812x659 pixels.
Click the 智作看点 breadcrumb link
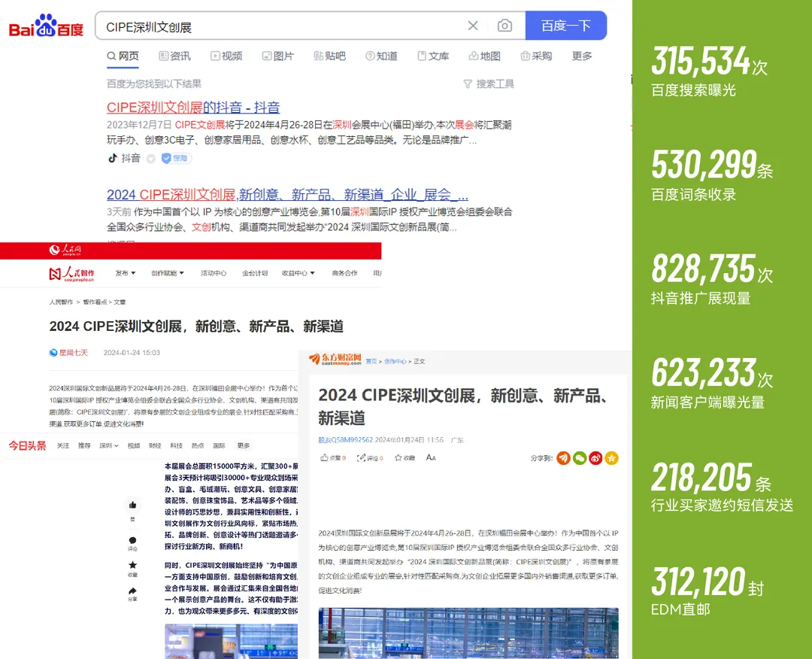[x=95, y=302]
